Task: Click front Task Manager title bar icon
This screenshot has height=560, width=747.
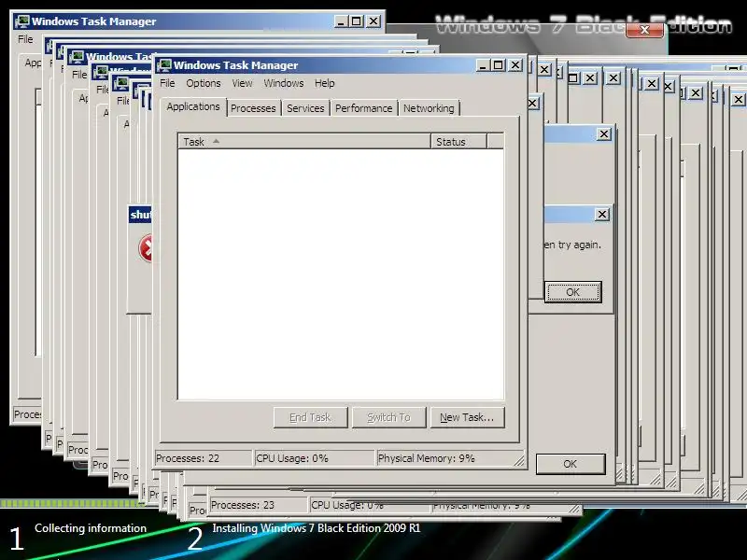Action: (x=165, y=65)
